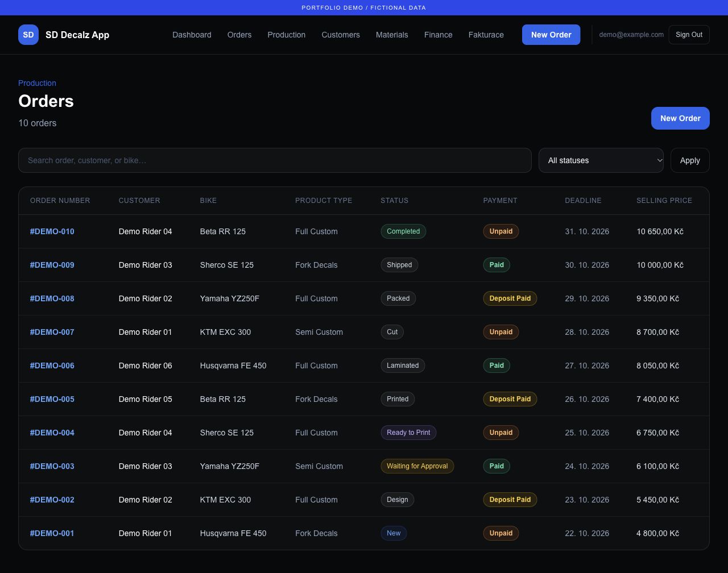Open order #DEMO-002
Viewport: 728px width, 573px height.
[52, 500]
